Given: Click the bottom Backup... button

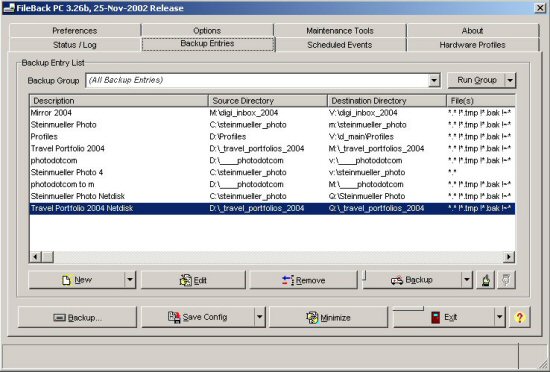Looking at the screenshot, I should [77, 317].
